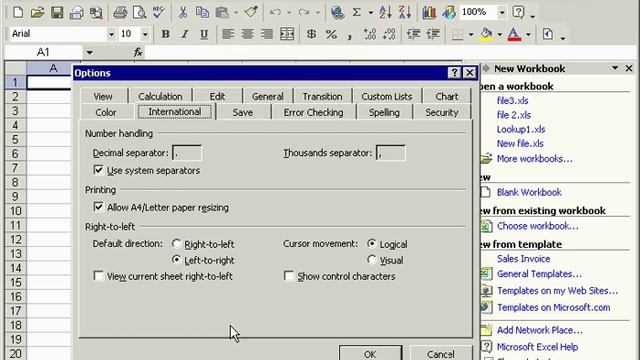The height and width of the screenshot is (360, 640).
Task: Click the Align Left icon
Action: tap(228, 34)
